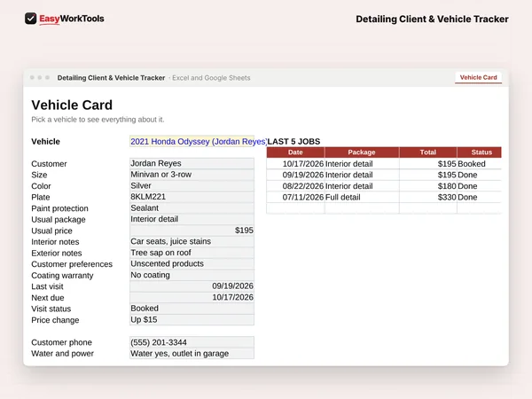Click Done status for the 07/11/2026 job

(x=479, y=198)
